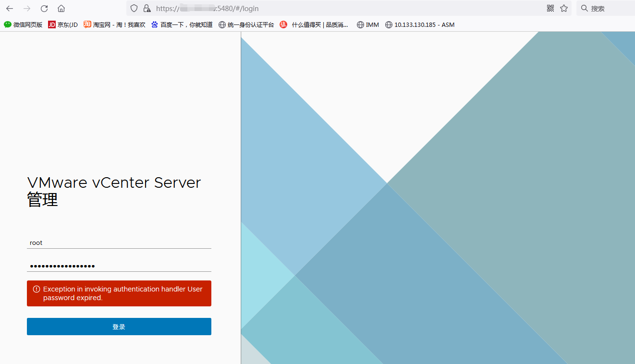Open the tracking protection shield icon

[x=134, y=8]
